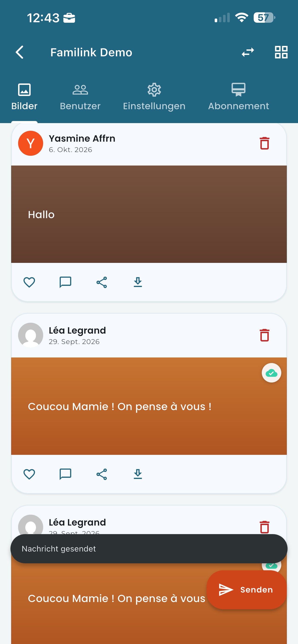Download the Hallo message card
Screen dimensions: 298x644
(x=138, y=282)
